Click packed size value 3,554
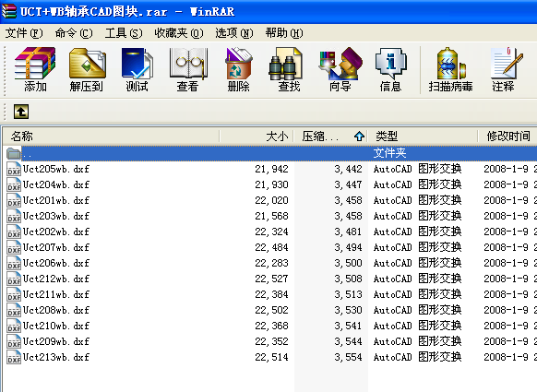 [x=348, y=358]
